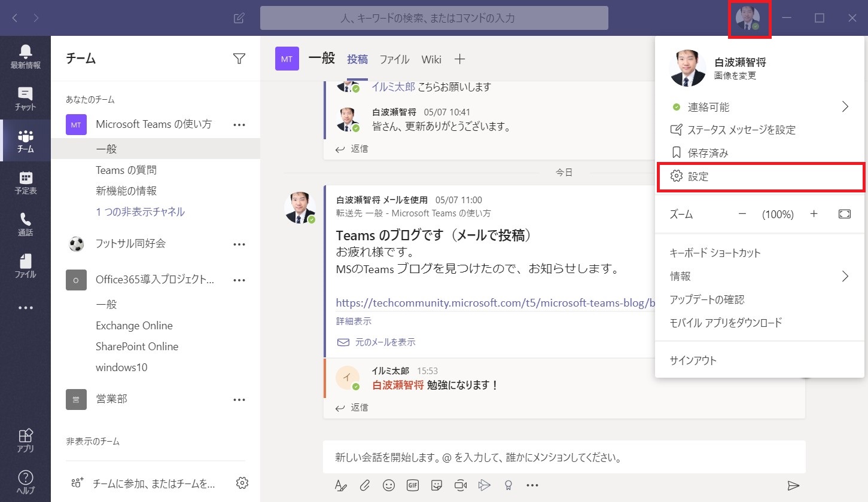
Task: Open more apps ellipsis in sidebar
Action: 25,308
